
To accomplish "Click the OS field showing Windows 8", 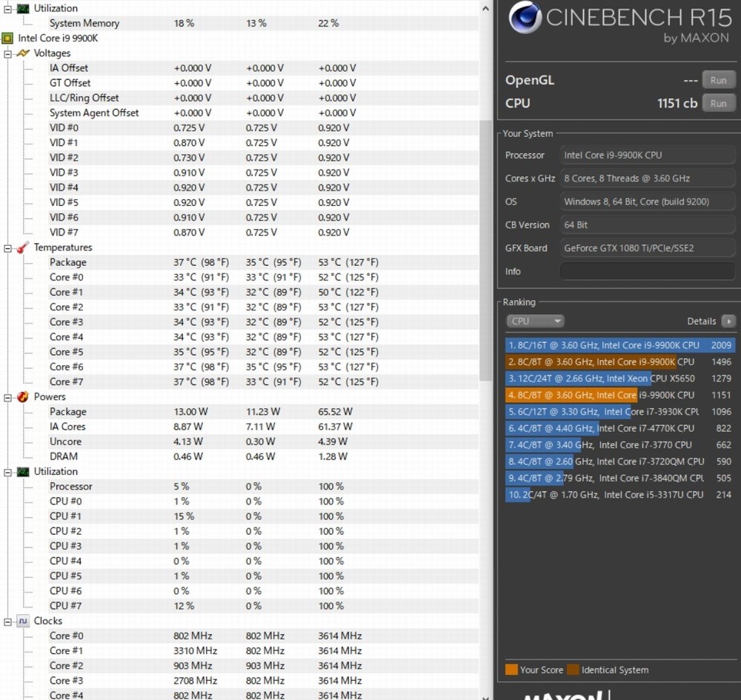I will coord(648,201).
